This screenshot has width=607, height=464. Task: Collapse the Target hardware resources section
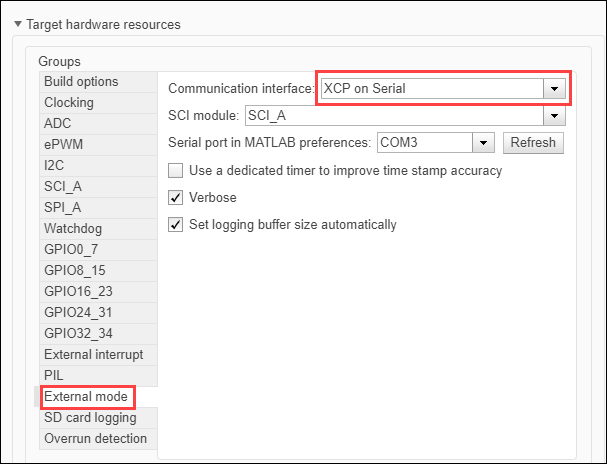[18, 23]
